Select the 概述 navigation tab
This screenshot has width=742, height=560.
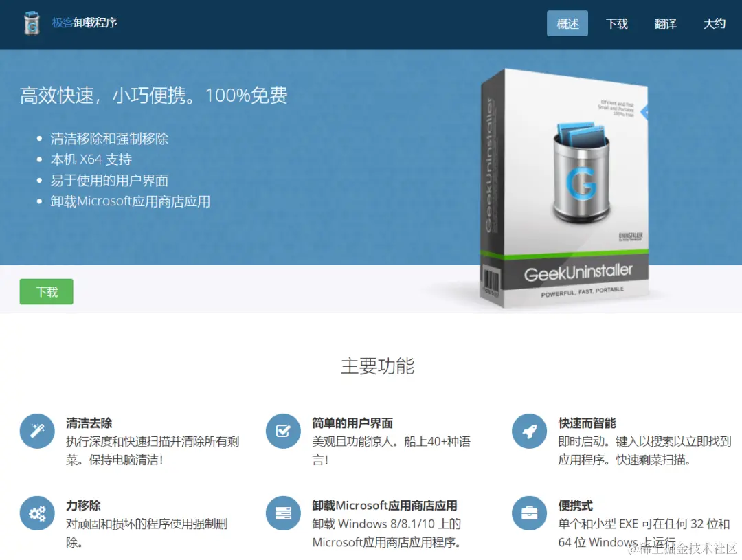567,23
